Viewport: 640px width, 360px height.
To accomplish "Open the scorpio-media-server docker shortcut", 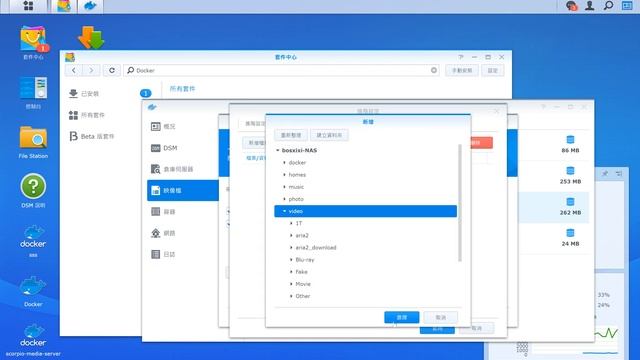I will 33,340.
